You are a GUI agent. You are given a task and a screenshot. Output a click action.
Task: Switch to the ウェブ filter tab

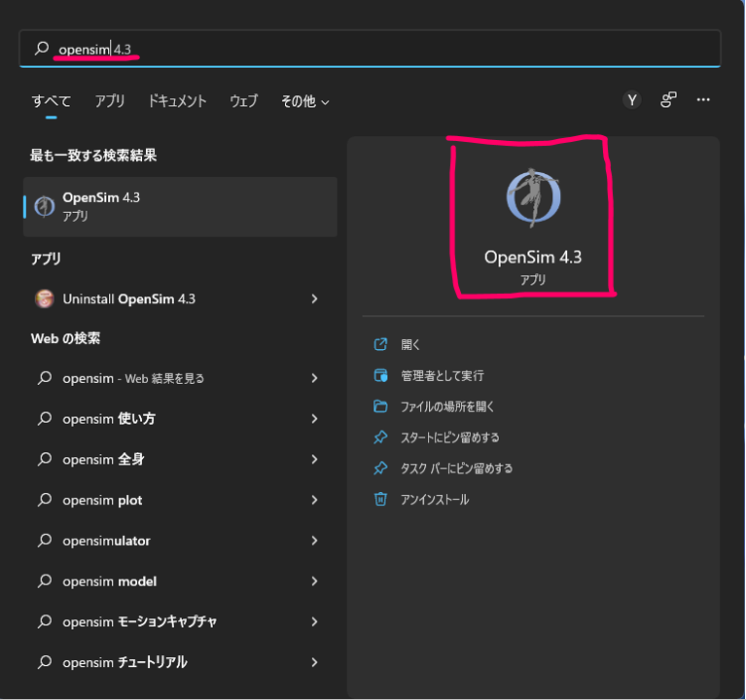pos(243,101)
